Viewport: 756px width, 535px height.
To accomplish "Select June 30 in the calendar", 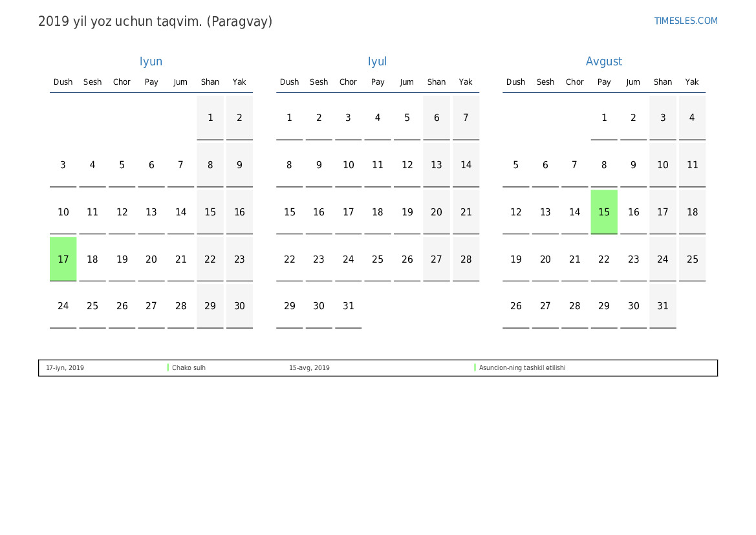I will click(239, 306).
